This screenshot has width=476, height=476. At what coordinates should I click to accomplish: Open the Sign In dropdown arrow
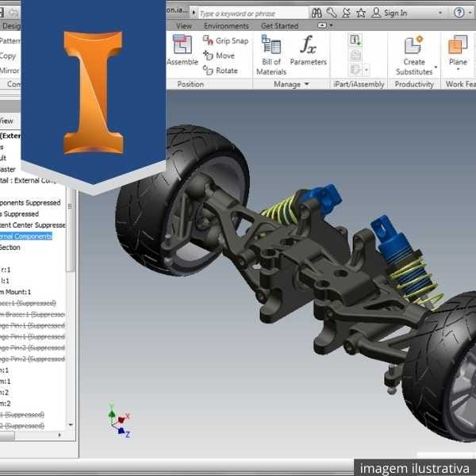[440, 13]
